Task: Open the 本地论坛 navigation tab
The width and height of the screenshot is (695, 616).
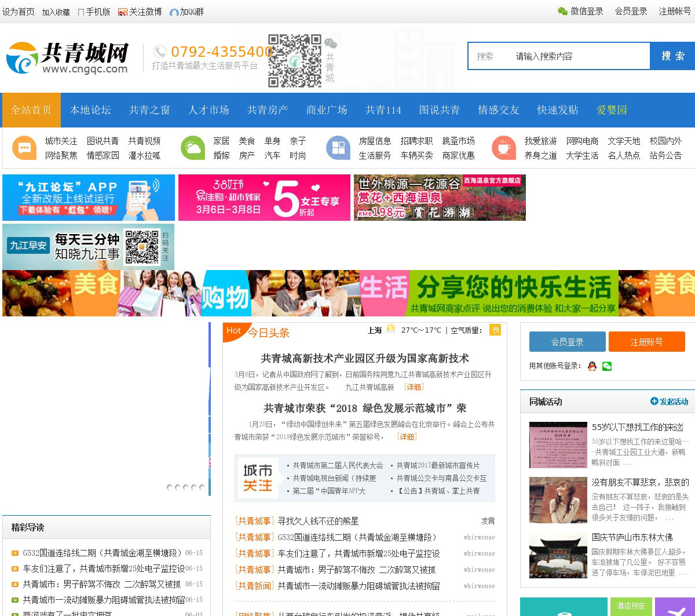Action: click(90, 110)
